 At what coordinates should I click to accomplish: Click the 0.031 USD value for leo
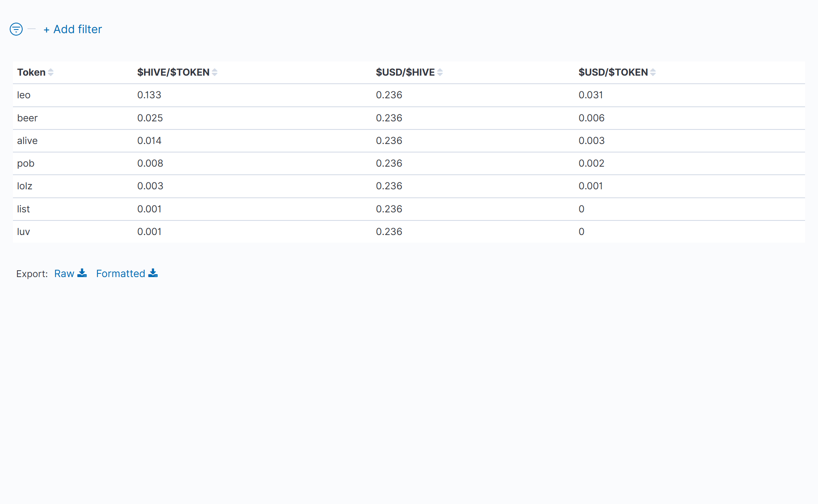591,95
